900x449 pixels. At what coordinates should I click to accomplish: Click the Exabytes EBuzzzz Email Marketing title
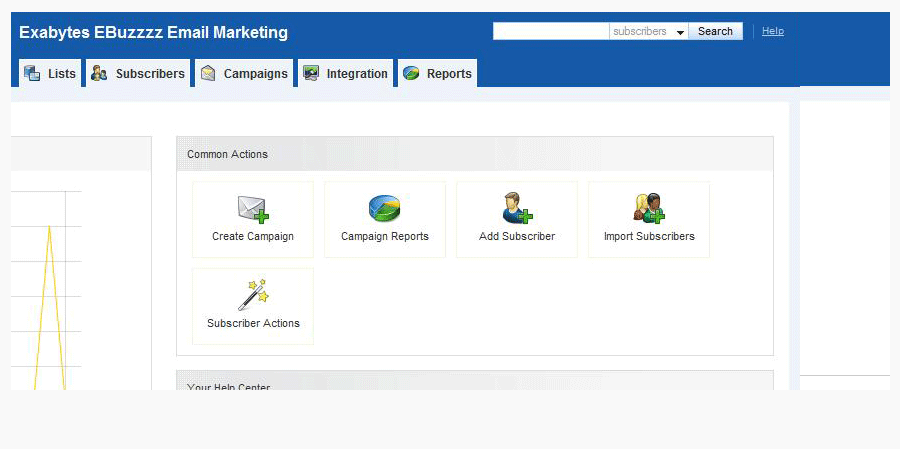point(153,33)
